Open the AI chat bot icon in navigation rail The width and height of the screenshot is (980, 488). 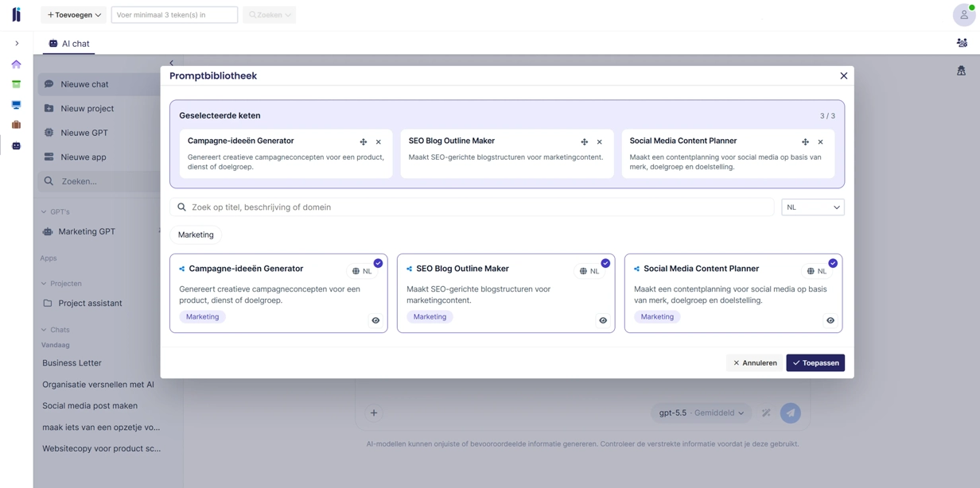coord(16,146)
